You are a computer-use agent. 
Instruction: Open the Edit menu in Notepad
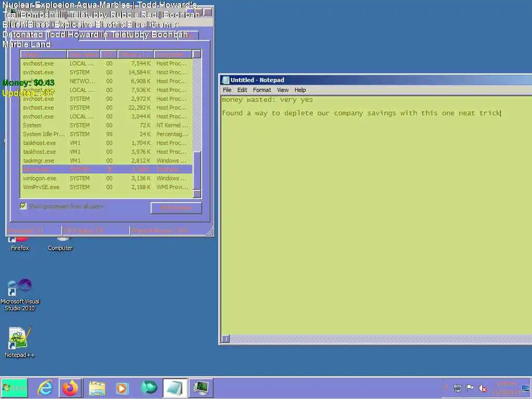pos(242,90)
